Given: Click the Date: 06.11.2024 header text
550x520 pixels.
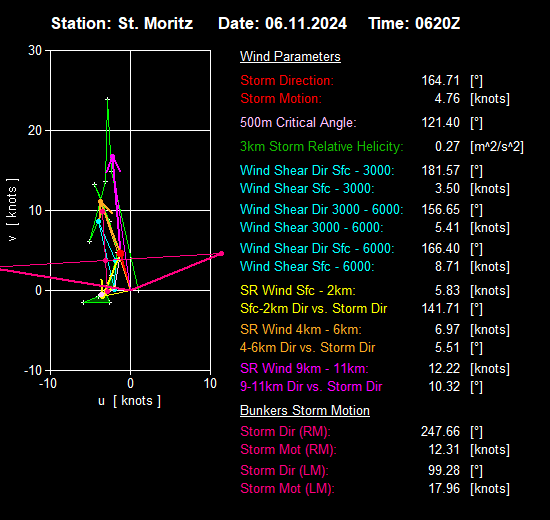Looking at the screenshot, I should click(x=282, y=24).
